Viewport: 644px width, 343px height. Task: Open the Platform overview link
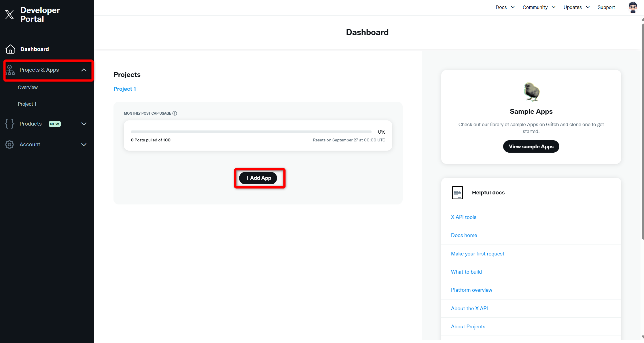point(471,290)
